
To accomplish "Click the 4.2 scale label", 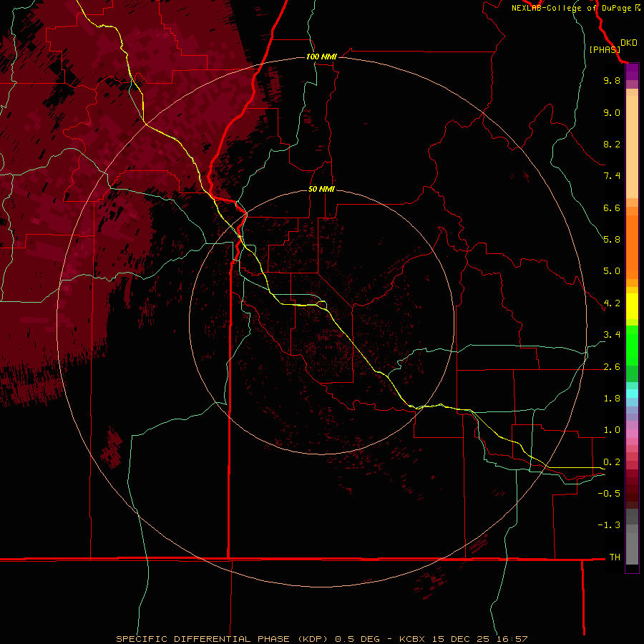I will [x=612, y=303].
